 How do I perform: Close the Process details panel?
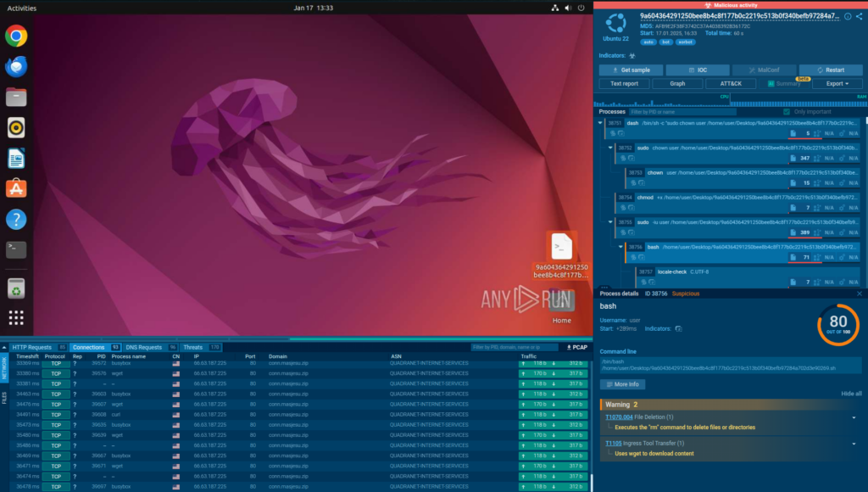[x=859, y=294]
